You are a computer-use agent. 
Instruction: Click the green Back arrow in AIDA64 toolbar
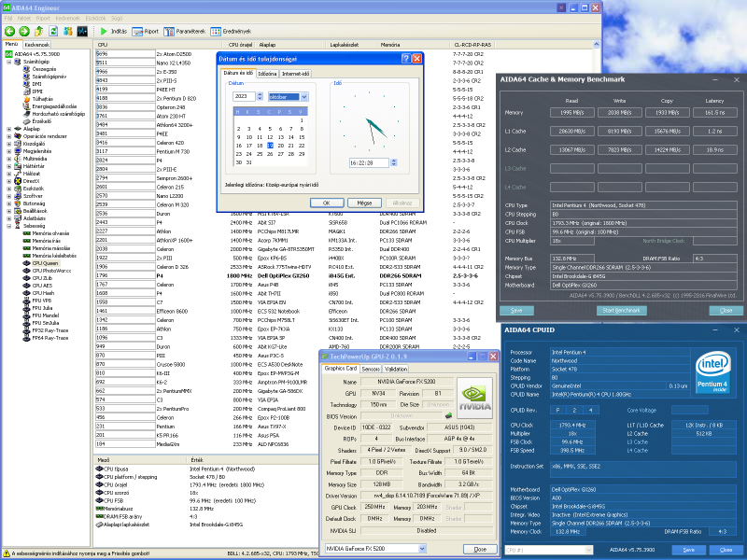click(9, 32)
